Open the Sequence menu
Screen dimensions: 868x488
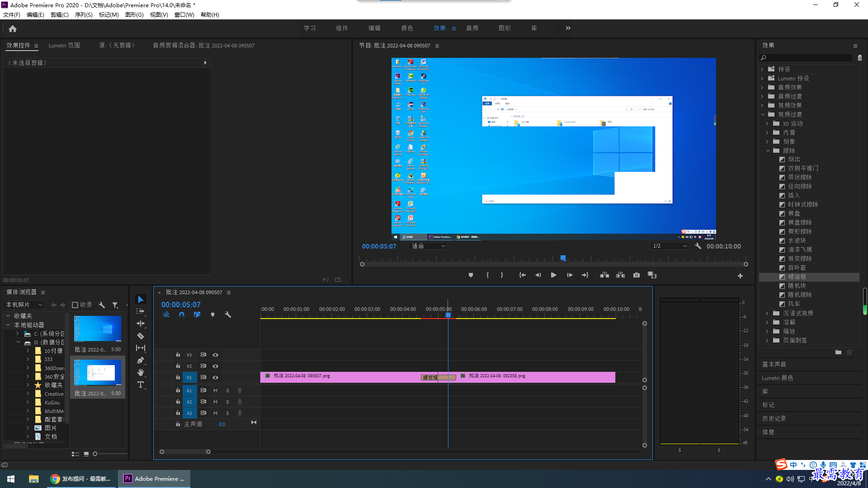pos(84,15)
